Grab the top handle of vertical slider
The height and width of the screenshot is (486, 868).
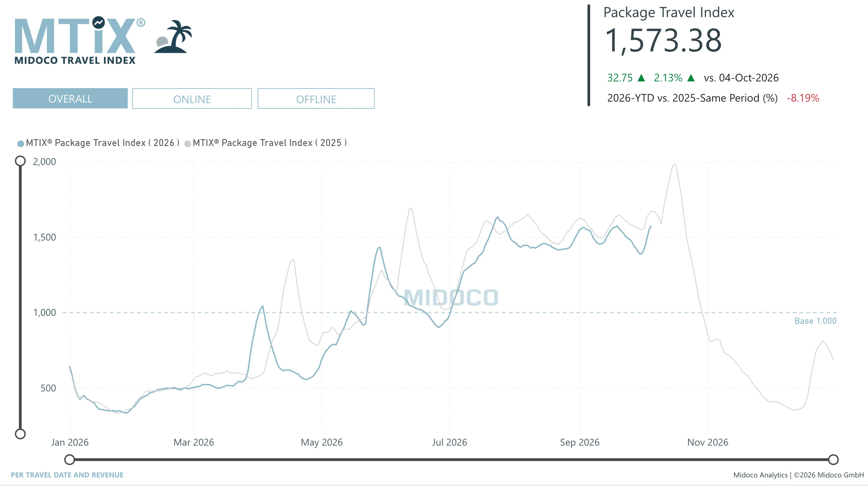click(x=20, y=161)
